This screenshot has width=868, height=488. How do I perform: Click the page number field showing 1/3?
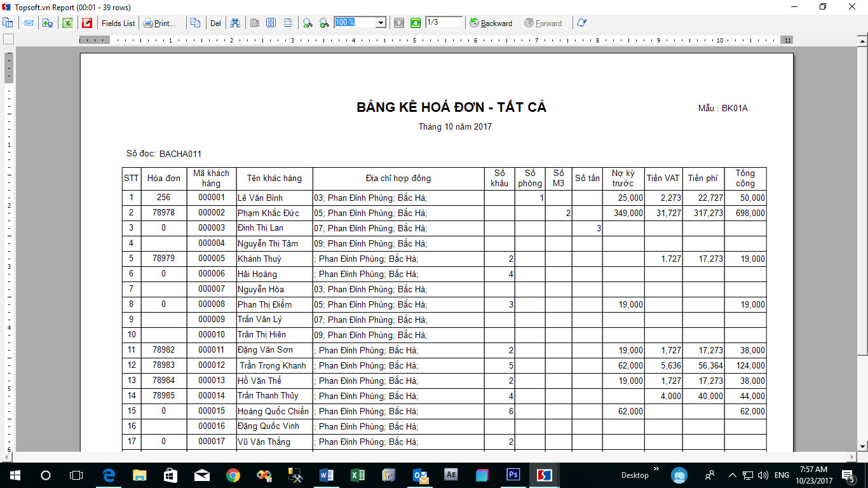coord(444,22)
